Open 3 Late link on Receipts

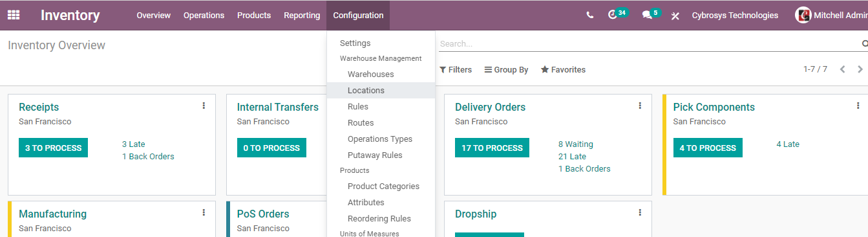(134, 144)
